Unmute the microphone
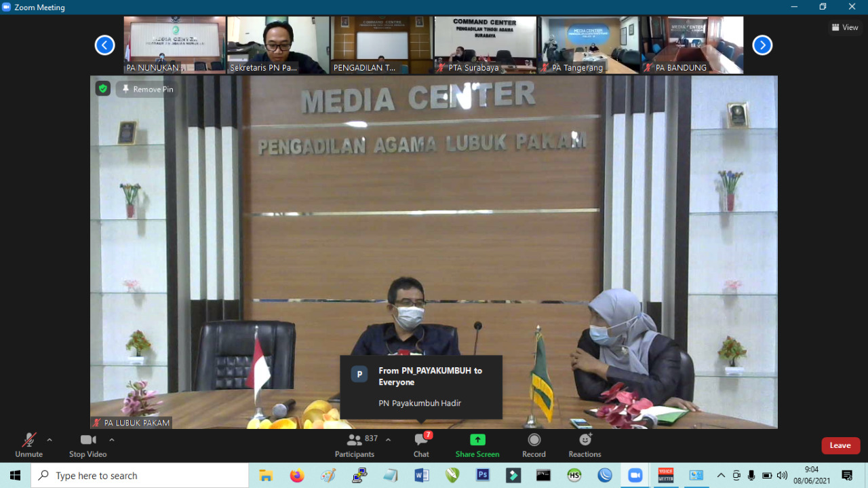 tap(28, 445)
